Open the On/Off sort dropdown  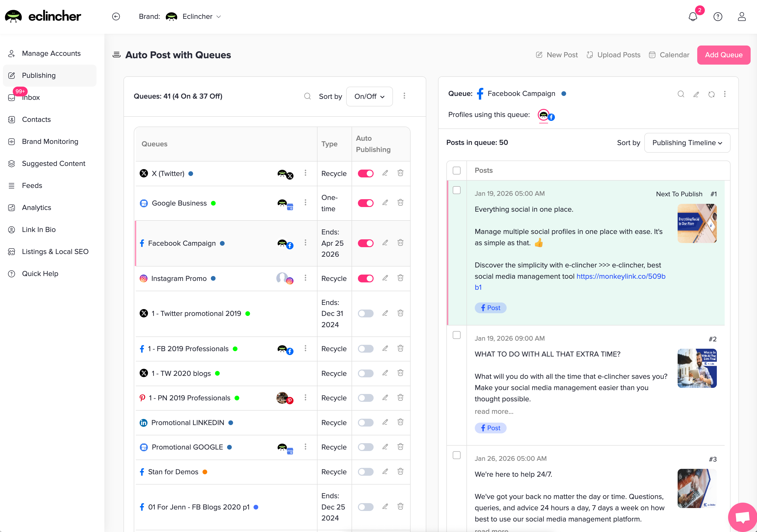click(x=369, y=96)
